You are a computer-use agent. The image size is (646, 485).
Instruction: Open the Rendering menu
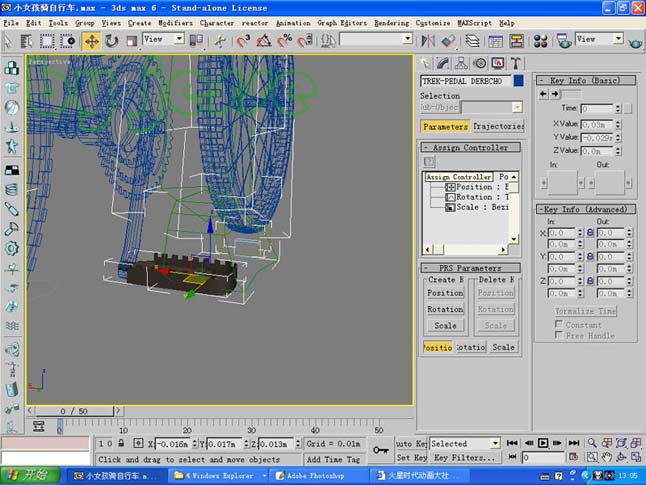tap(391, 23)
